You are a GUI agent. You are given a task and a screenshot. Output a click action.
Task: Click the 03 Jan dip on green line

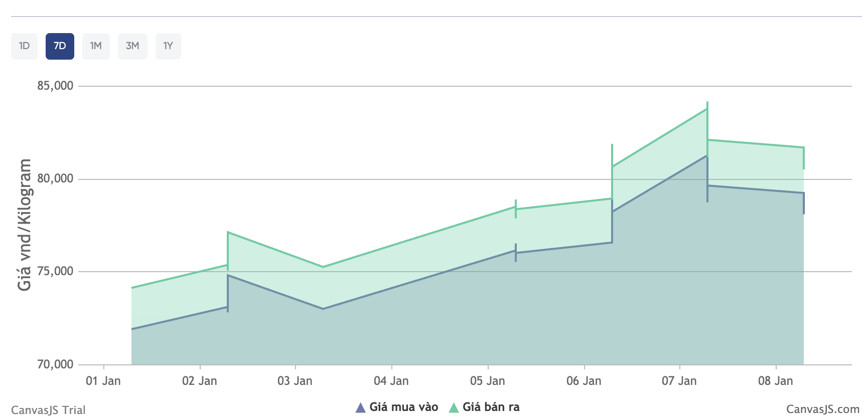click(323, 267)
